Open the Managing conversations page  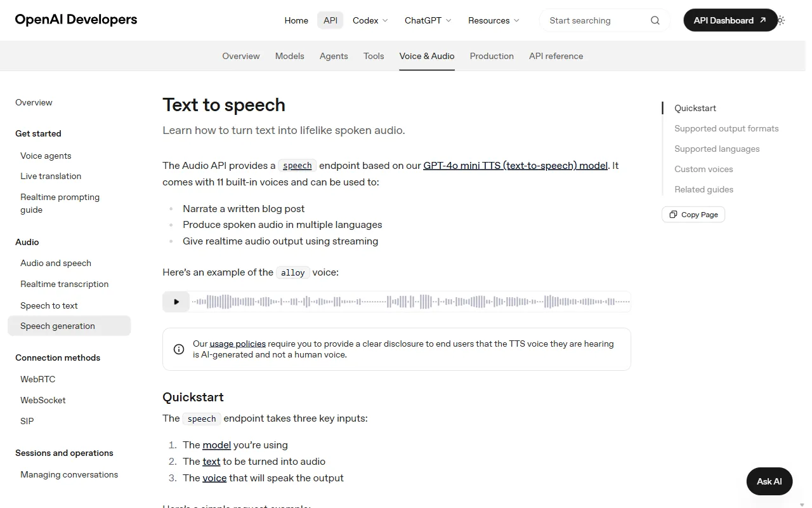click(x=69, y=474)
